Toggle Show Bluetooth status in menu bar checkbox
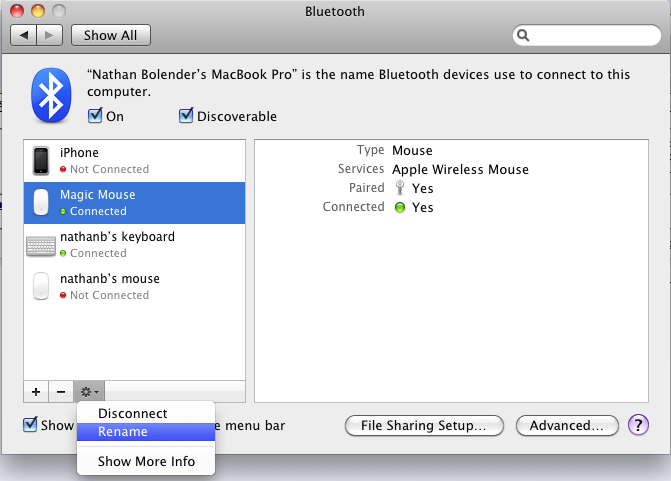The width and height of the screenshot is (671, 481). (x=30, y=425)
